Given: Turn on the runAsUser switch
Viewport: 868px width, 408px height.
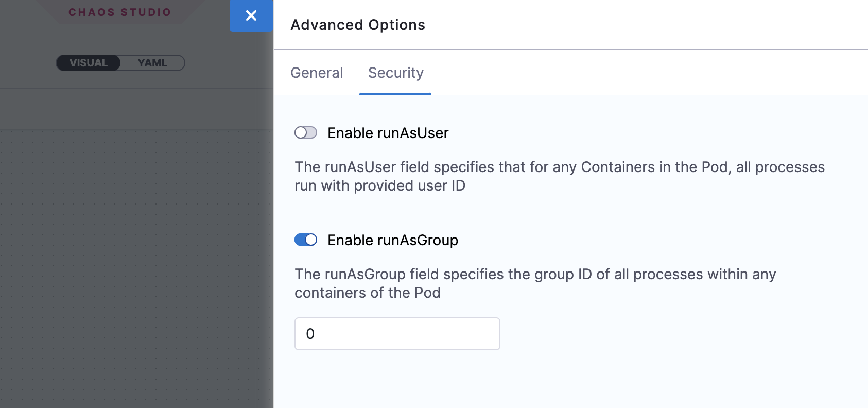Looking at the screenshot, I should pos(306,133).
